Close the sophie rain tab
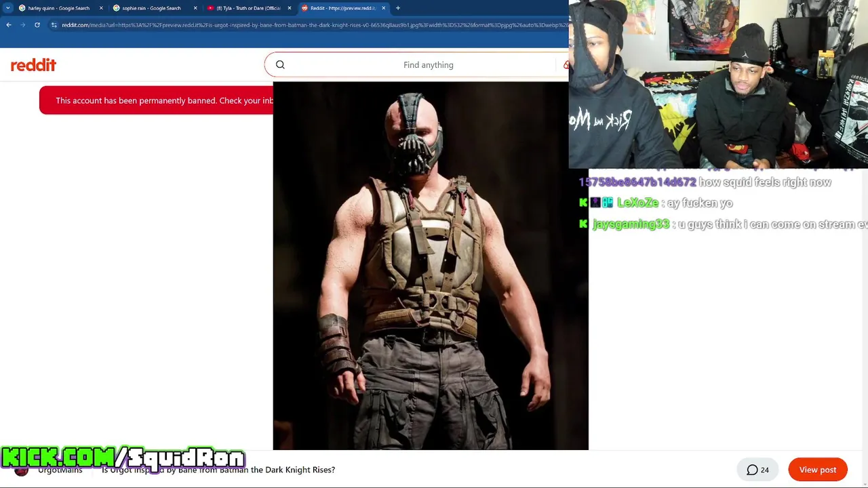868x488 pixels. click(195, 8)
